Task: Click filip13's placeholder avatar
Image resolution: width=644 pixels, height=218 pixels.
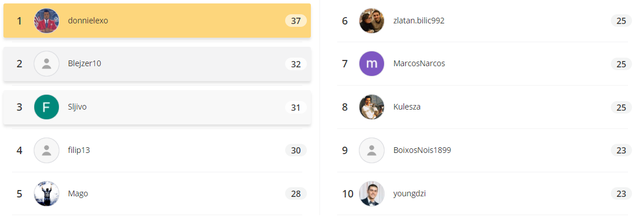Action: pyautogui.click(x=46, y=150)
